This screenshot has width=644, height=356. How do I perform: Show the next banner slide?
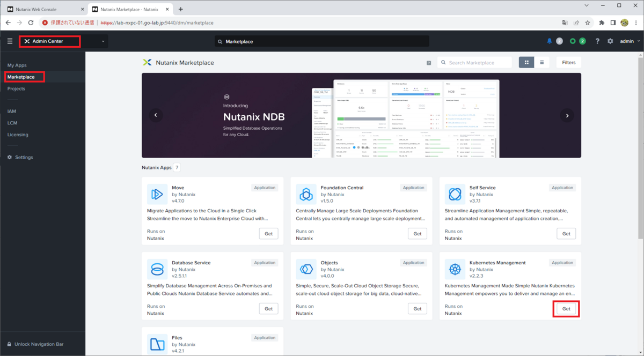click(567, 115)
